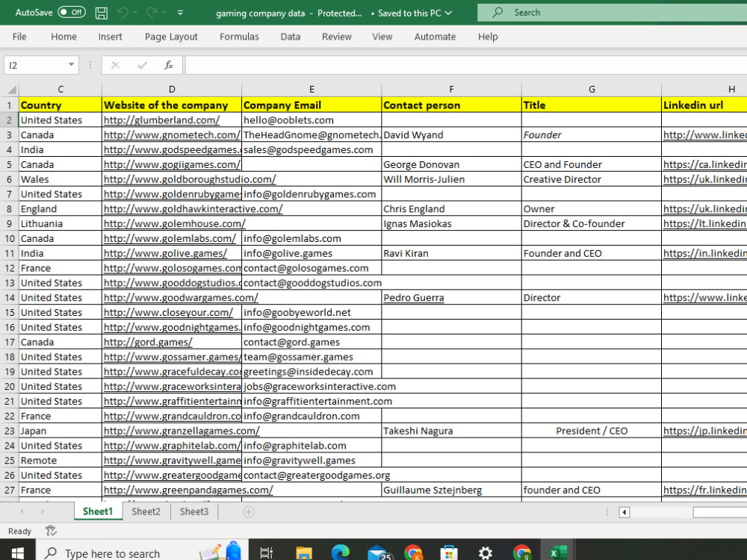Select the Page Layout tab
This screenshot has height=560, width=747.
pyautogui.click(x=171, y=37)
